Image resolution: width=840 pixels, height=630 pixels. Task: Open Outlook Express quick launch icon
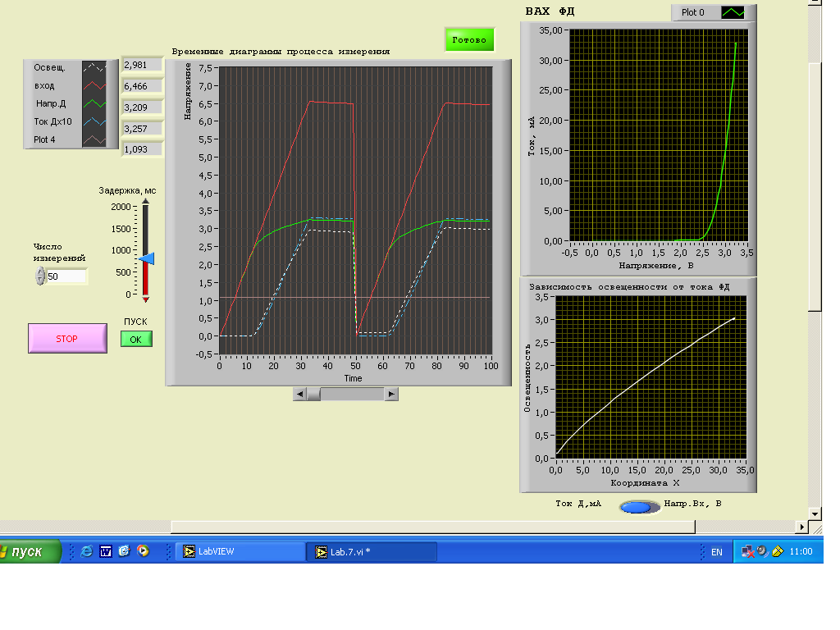point(125,550)
